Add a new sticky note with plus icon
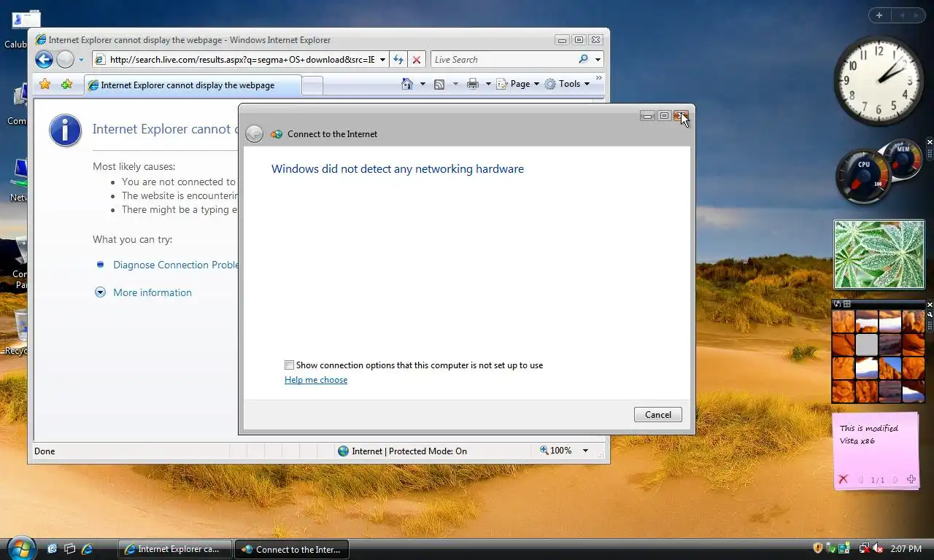This screenshot has height=560, width=934. (911, 479)
